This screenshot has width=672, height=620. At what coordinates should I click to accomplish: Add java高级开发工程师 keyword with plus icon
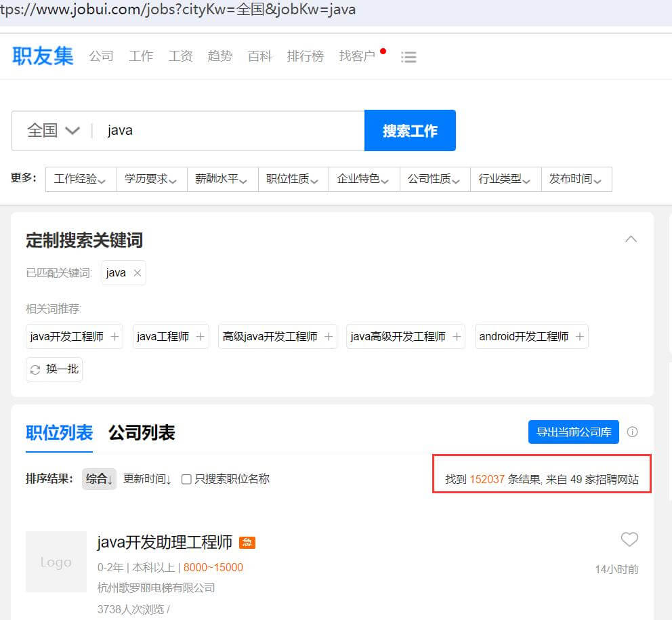[x=457, y=337]
